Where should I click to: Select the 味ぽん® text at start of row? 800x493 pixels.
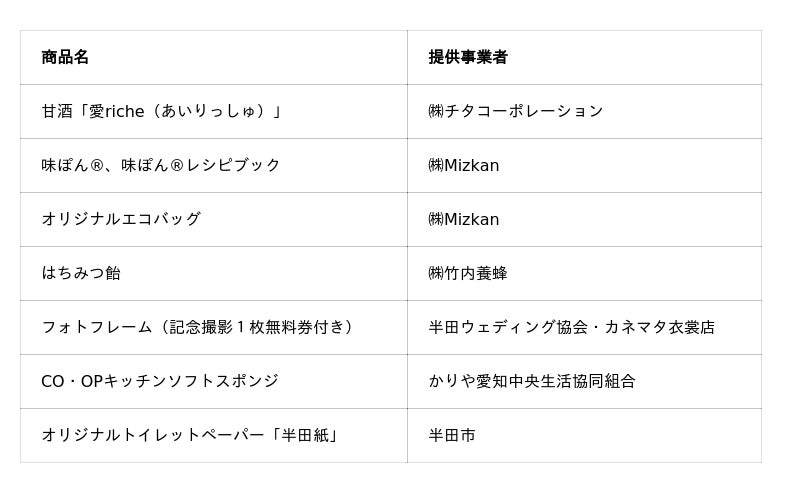click(71, 165)
